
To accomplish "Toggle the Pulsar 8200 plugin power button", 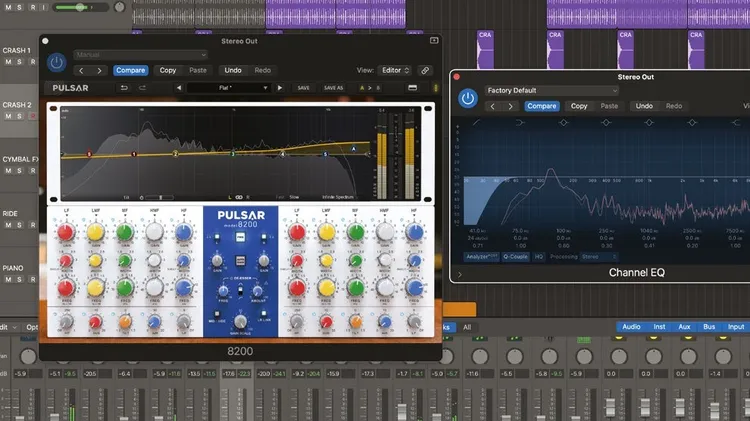I will (56, 63).
